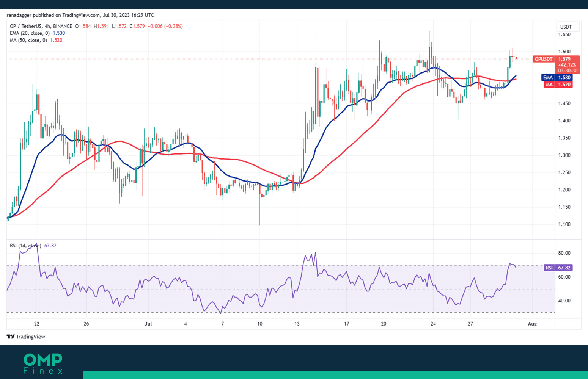Click the 1.450 price axis label
The height and width of the screenshot is (379, 588).
(x=564, y=103)
